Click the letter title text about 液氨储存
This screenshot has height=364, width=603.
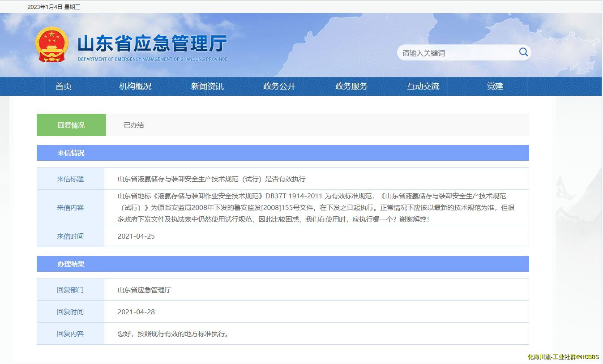point(211,179)
